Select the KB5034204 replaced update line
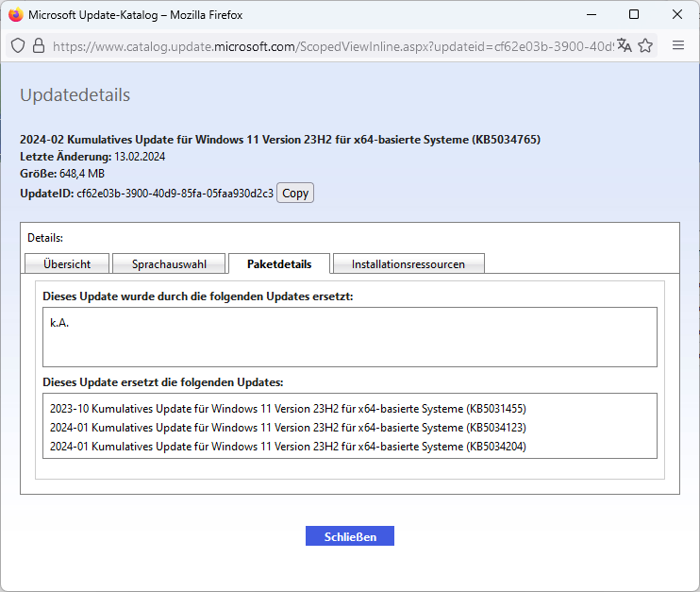This screenshot has height=592, width=700. 288,447
